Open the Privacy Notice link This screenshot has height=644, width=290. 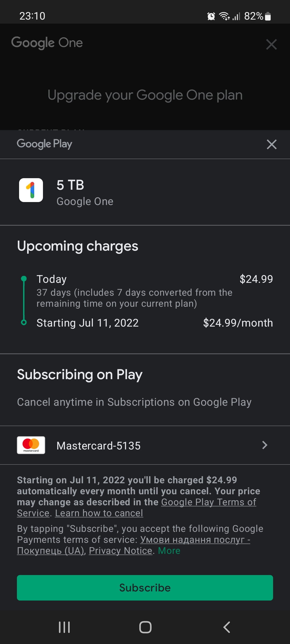121,551
